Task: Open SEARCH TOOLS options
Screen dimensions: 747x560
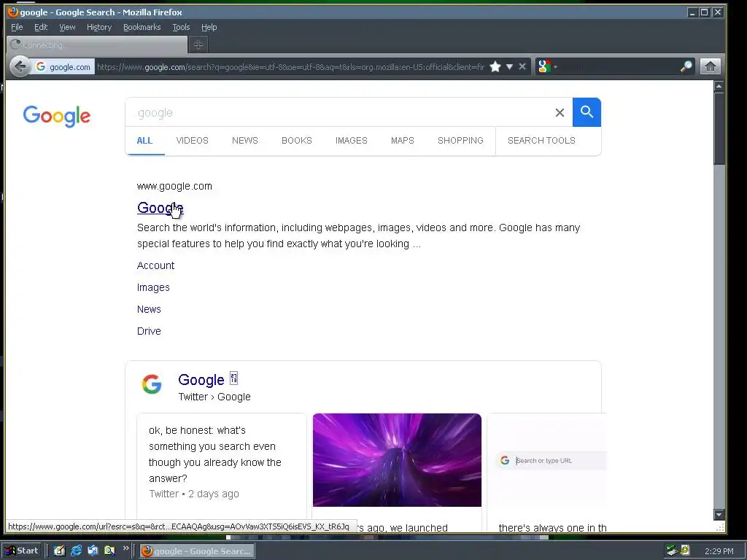Action: 542,141
